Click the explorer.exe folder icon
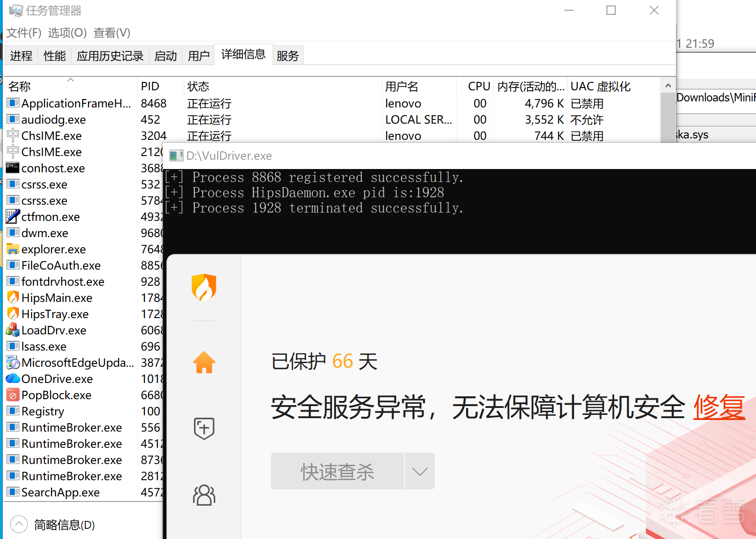This screenshot has height=539, width=756. (x=12, y=249)
